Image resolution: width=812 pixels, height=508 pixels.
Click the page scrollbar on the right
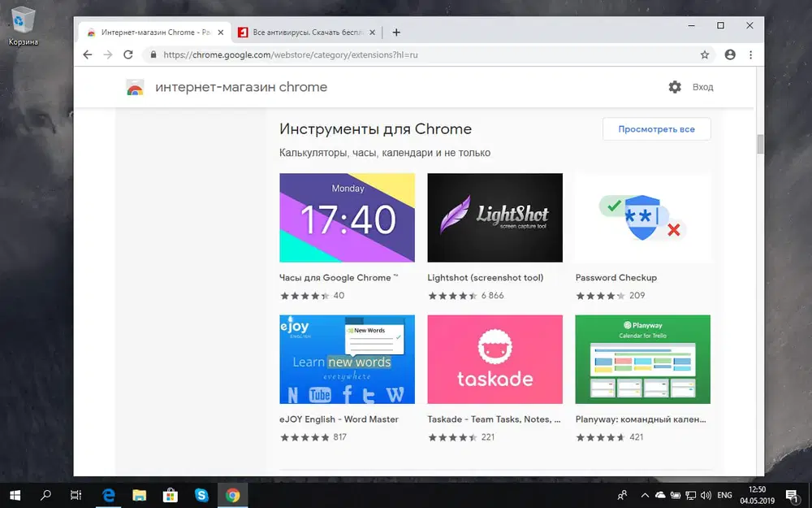point(760,145)
